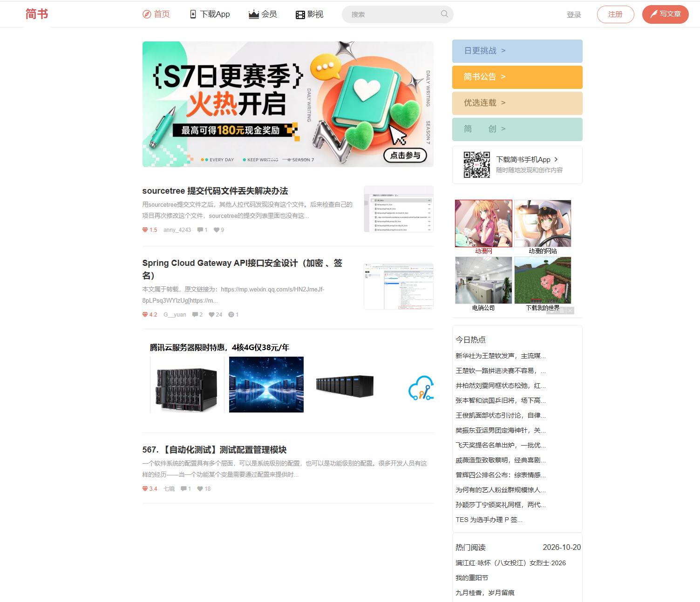
Task: Open the 日更挑战 sidebar button
Action: coord(517,51)
